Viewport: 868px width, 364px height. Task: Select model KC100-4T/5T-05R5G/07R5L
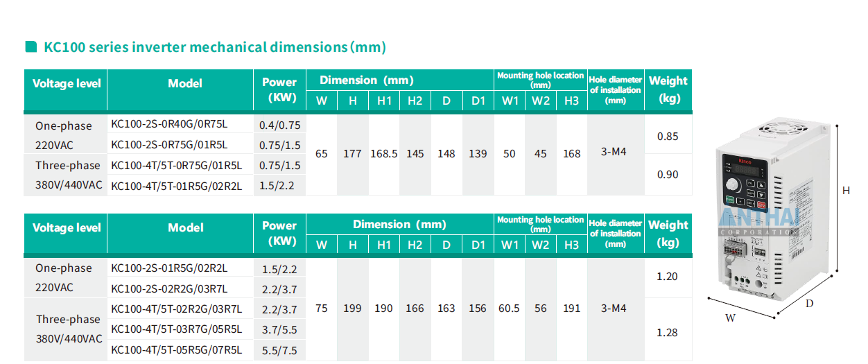click(x=176, y=350)
